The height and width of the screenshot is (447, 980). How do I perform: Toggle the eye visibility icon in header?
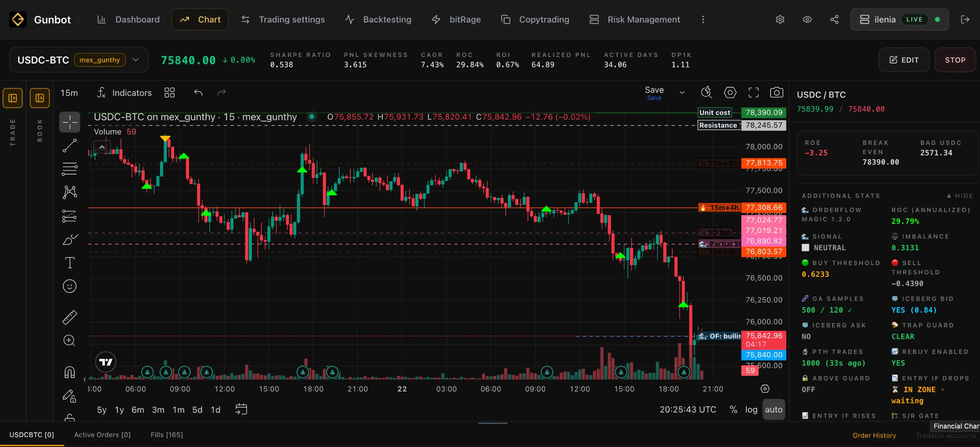coord(807,20)
